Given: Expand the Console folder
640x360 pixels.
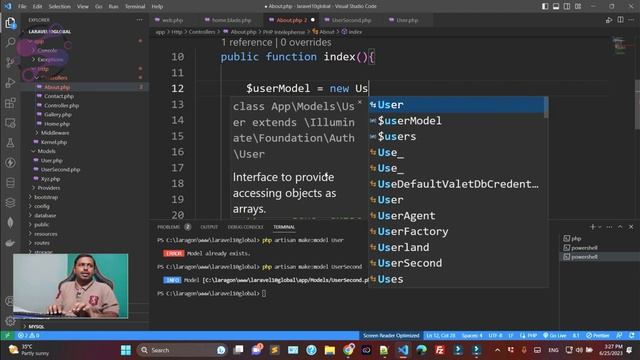Looking at the screenshot, I should point(47,51).
